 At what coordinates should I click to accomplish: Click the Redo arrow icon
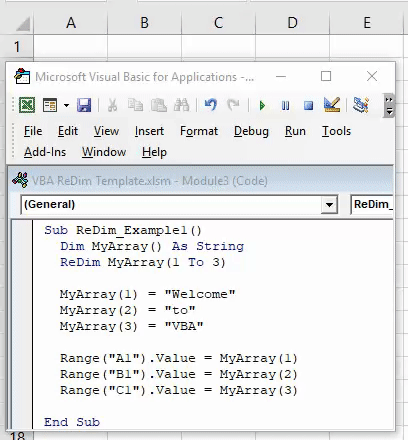233,105
